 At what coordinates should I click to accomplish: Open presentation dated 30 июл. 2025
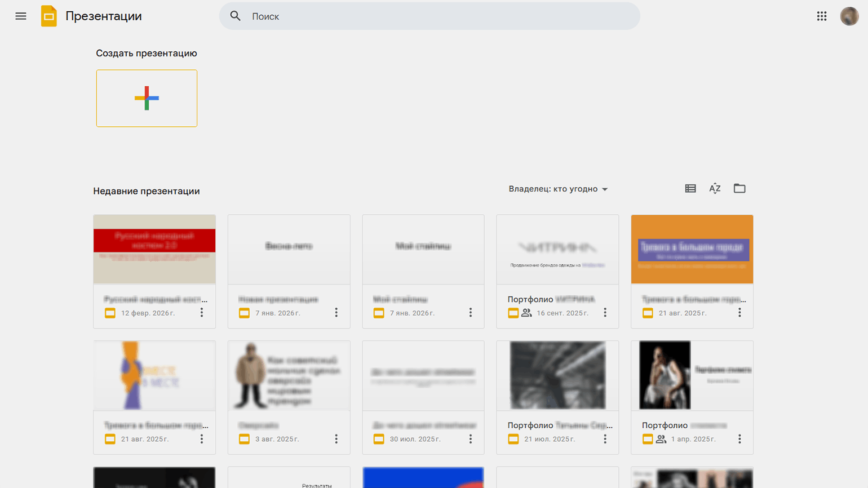pyautogui.click(x=423, y=376)
